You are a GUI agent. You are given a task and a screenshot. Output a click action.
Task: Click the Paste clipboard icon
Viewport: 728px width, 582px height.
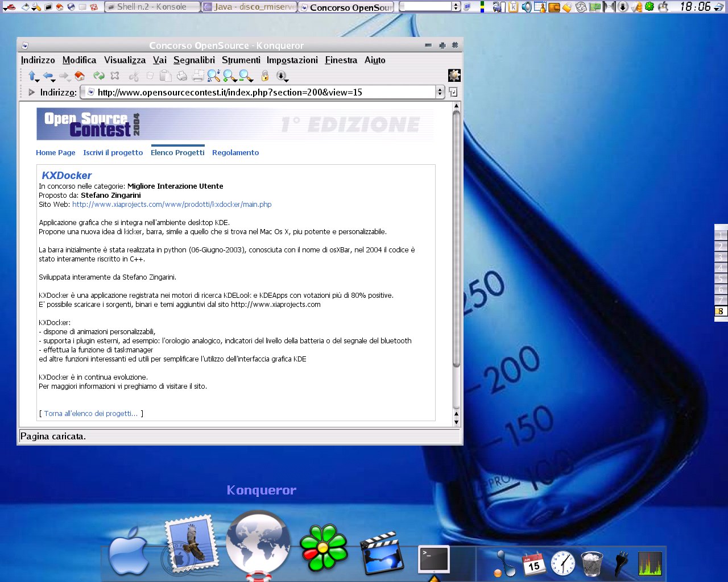[x=166, y=76]
